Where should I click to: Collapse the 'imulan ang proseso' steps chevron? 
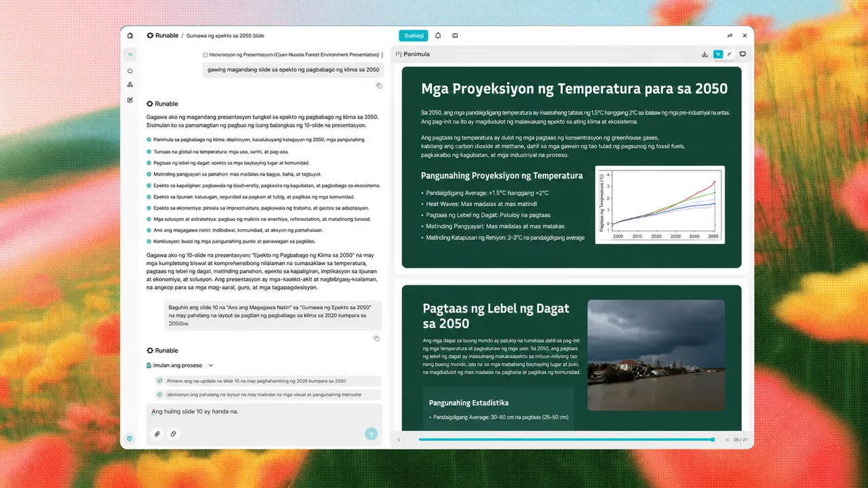211,365
